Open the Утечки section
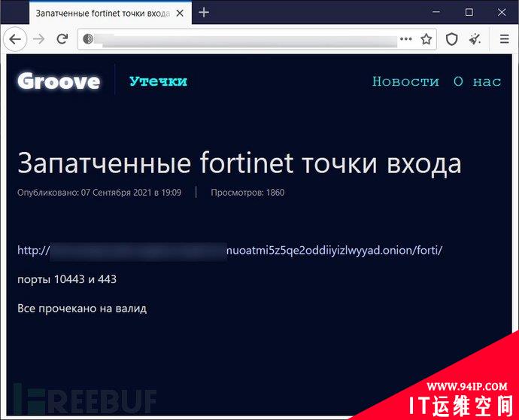 [158, 81]
